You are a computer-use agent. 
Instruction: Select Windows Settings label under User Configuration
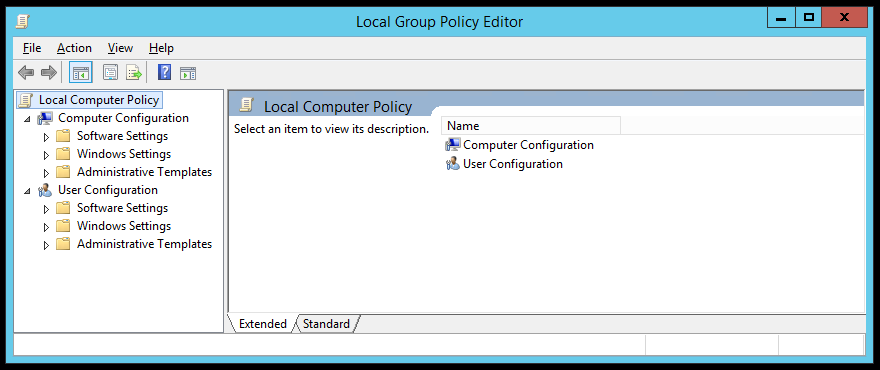tap(124, 226)
